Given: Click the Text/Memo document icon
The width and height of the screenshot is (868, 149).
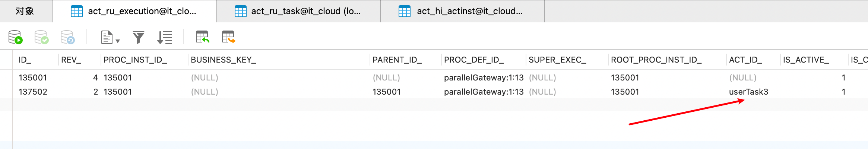Looking at the screenshot, I should pyautogui.click(x=107, y=37).
